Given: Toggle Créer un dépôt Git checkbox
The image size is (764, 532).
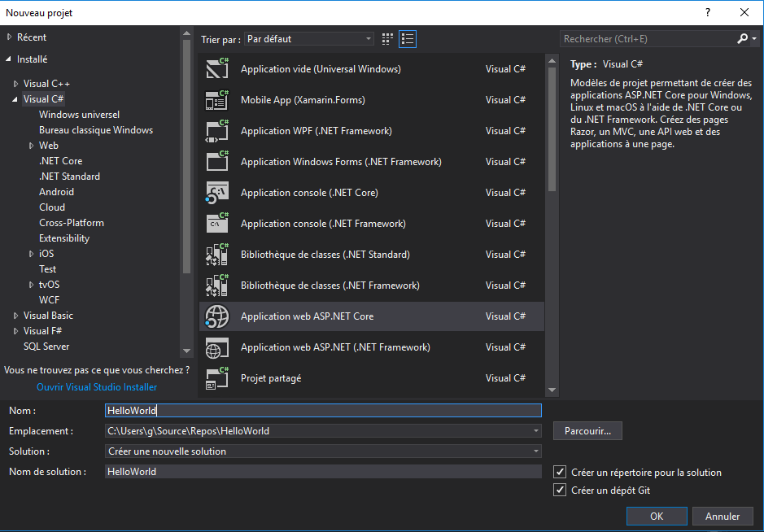Looking at the screenshot, I should 560,490.
